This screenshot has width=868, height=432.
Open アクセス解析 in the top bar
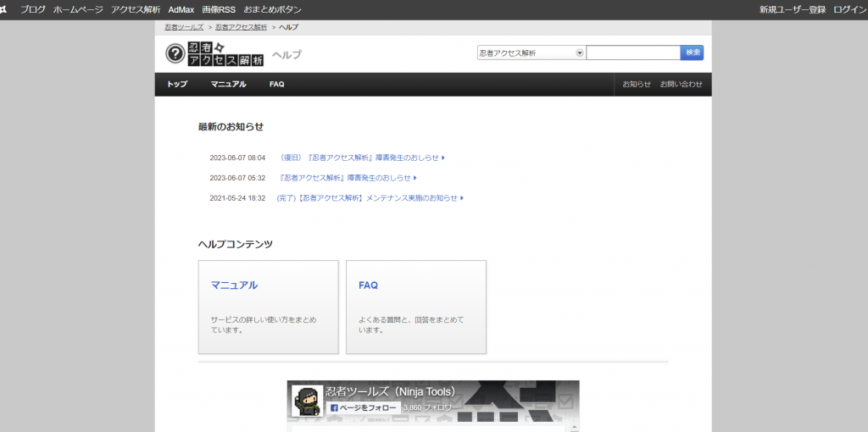click(x=136, y=9)
